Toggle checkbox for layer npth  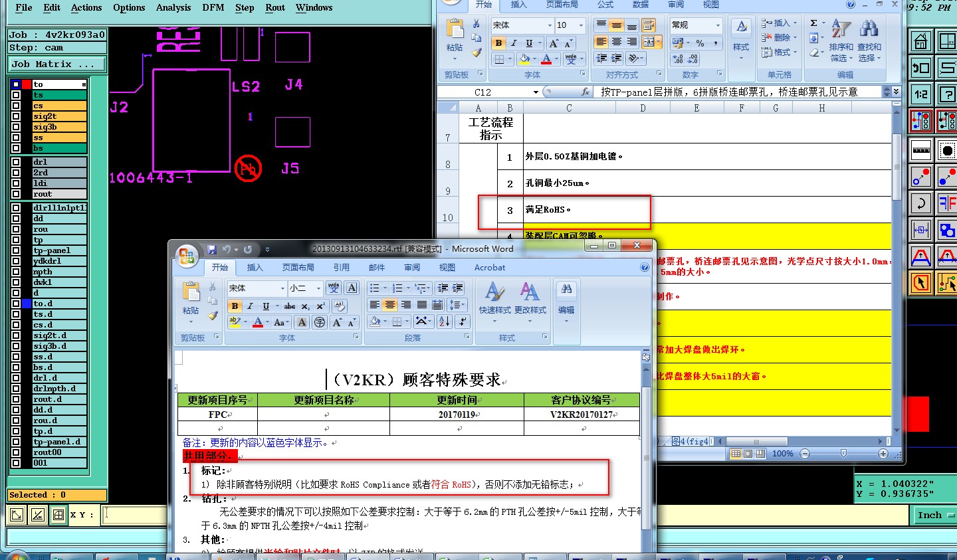[16, 272]
